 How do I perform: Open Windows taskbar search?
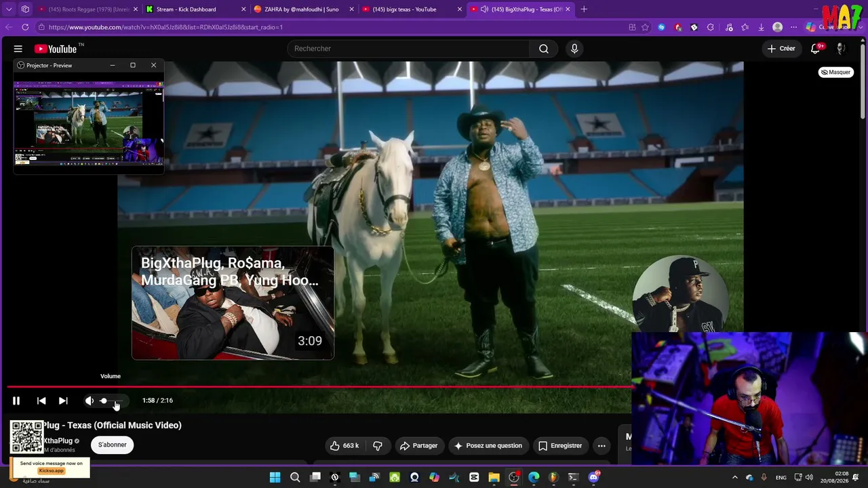tap(295, 477)
